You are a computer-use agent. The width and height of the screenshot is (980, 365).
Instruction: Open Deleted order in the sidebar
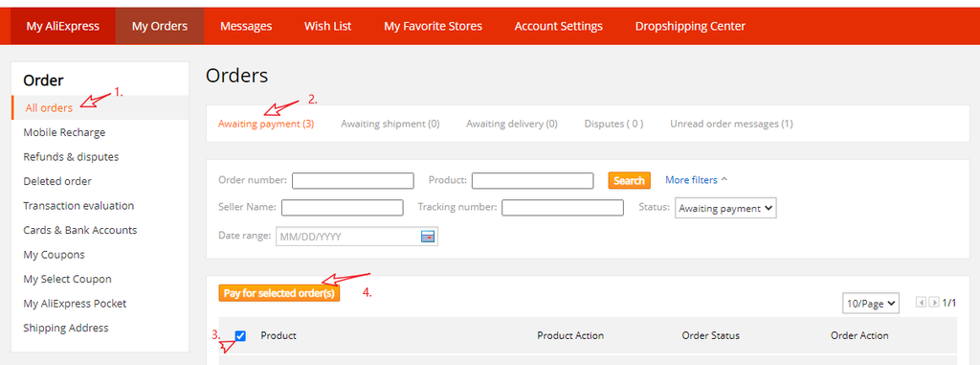coord(57,181)
